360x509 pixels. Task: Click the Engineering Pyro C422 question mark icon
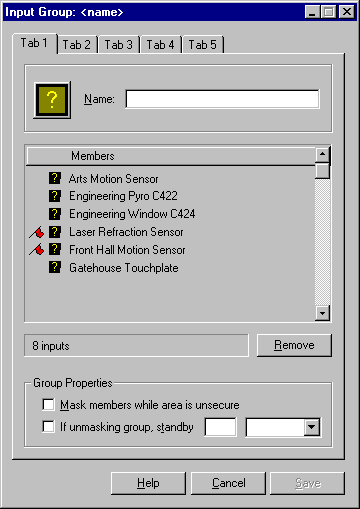(55, 196)
